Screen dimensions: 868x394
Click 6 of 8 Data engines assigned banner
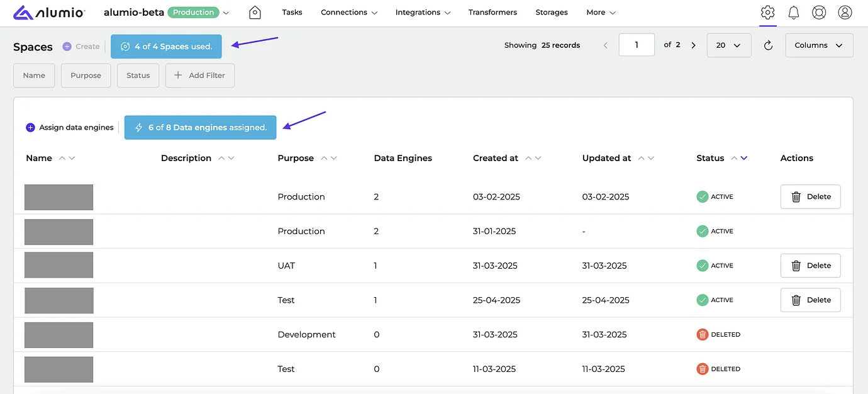point(200,127)
